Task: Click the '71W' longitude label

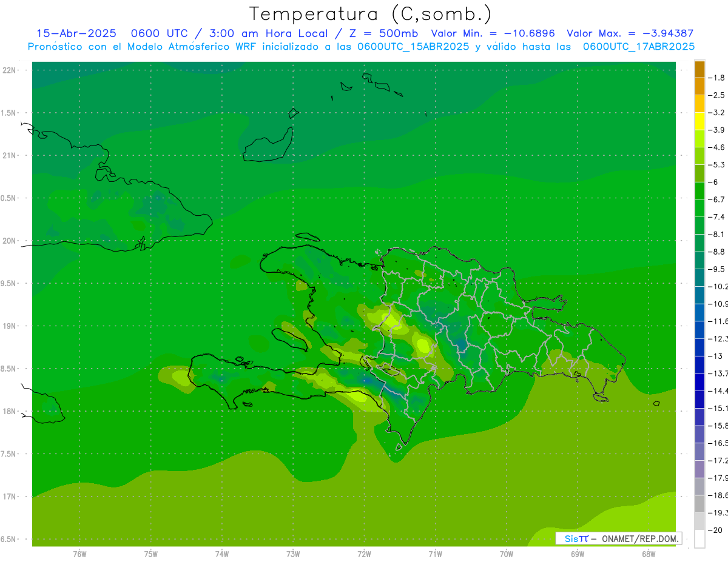Action: [x=435, y=554]
